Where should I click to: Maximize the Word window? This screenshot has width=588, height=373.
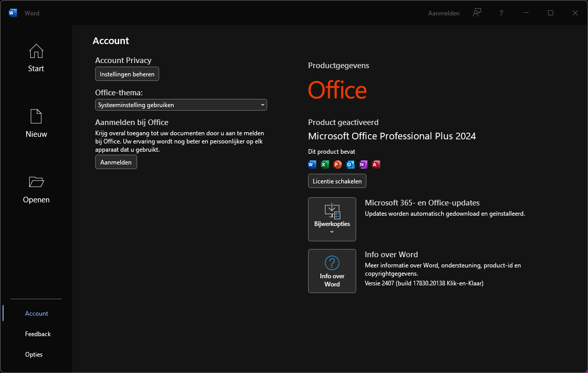pos(551,13)
